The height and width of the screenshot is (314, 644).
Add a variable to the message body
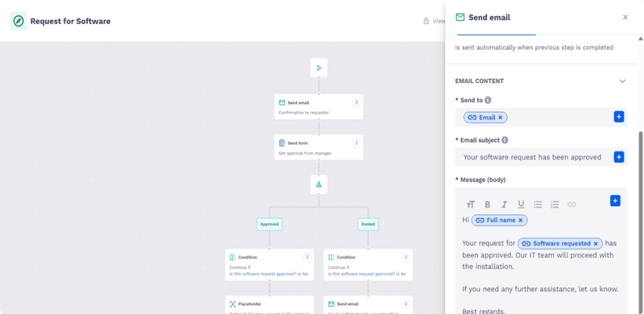click(615, 201)
